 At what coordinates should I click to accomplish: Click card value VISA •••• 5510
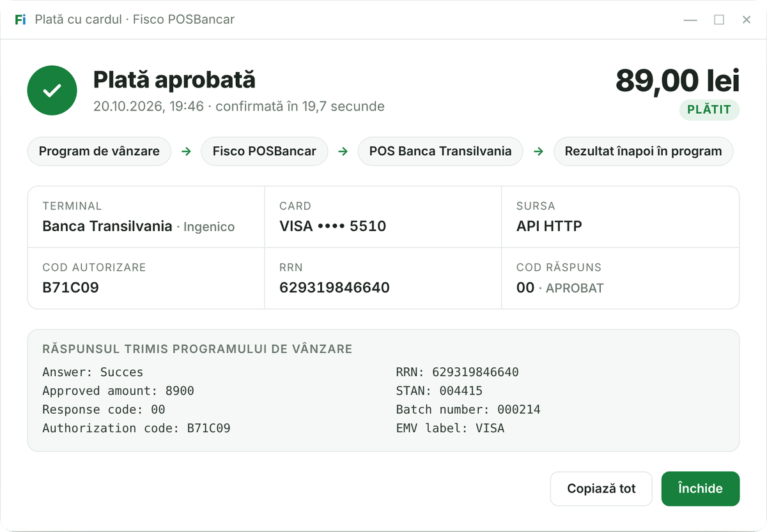point(332,226)
